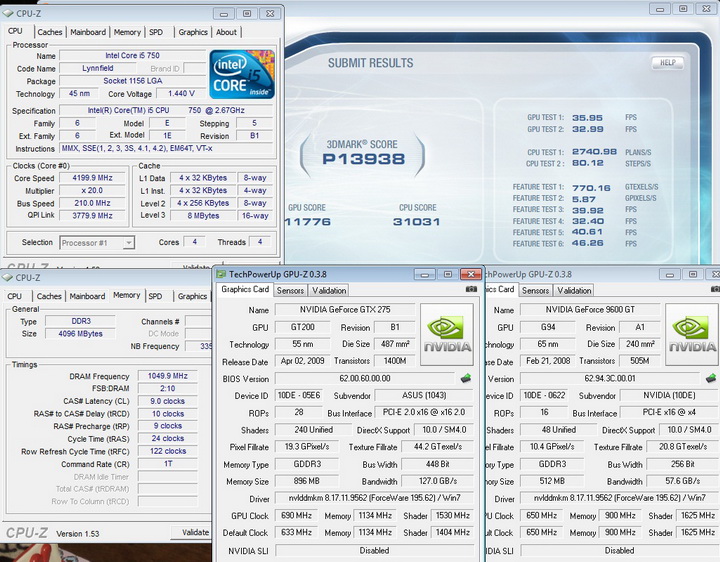The height and width of the screenshot is (562, 720).
Task: Click the BIOS save chip icon in the GTX 275 window
Action: click(x=466, y=378)
